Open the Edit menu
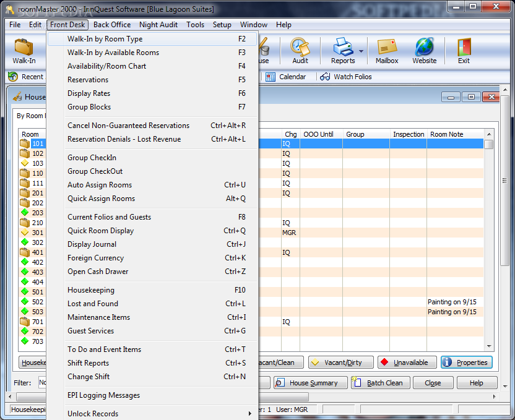515x420 pixels. point(35,25)
